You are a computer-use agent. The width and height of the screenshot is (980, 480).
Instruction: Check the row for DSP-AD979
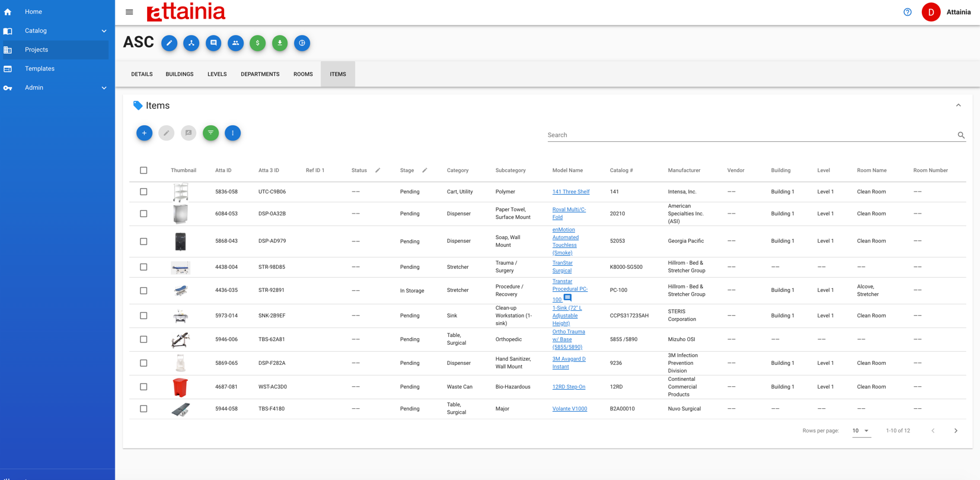[143, 241]
